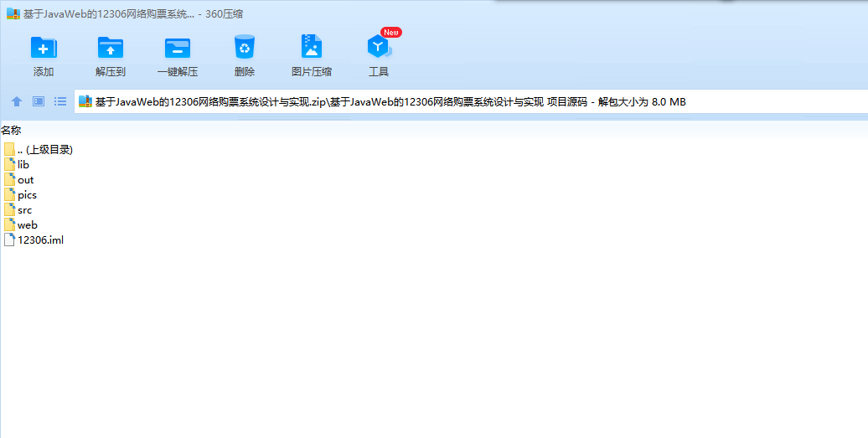This screenshot has width=868, height=438.
Task: Click the 解压到 (Extract to) icon
Action: coord(110,48)
